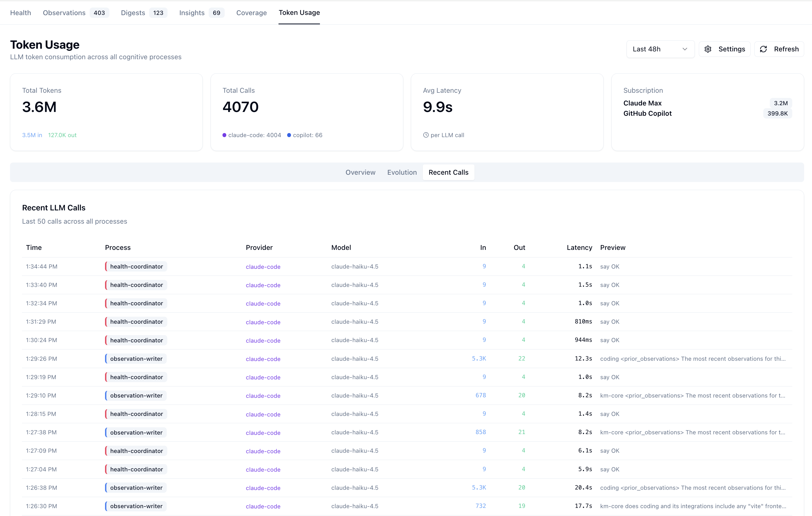Click the Settings gear icon
This screenshot has width=812, height=516.
coord(708,49)
